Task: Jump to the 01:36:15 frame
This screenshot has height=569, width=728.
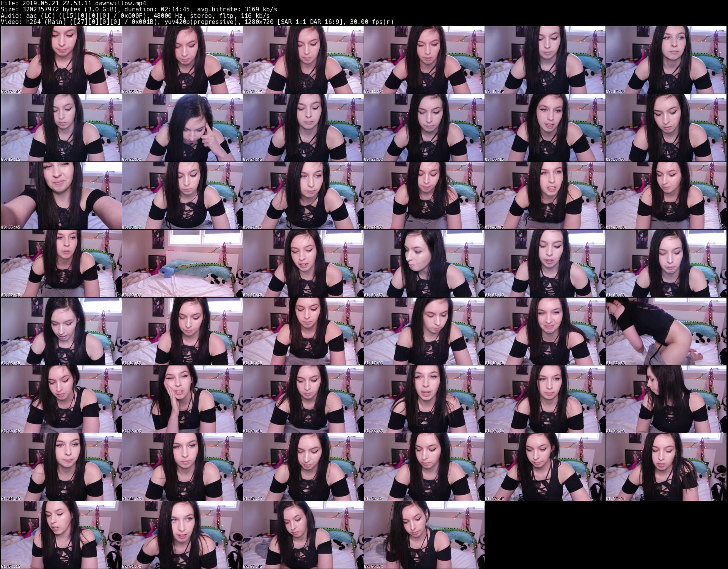Action: click(545, 399)
